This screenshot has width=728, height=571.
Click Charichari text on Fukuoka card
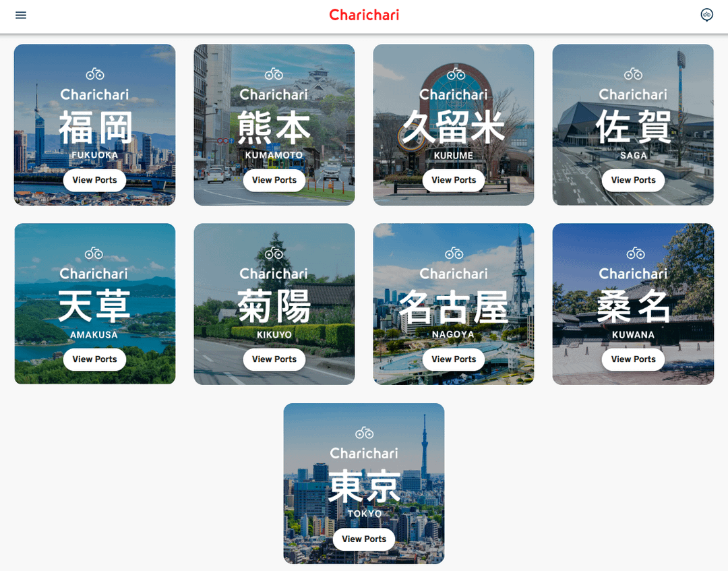tap(95, 94)
